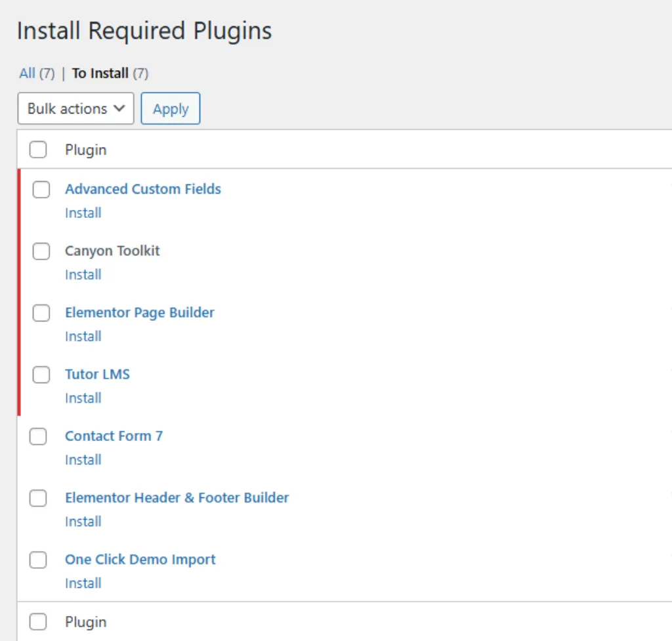Open the Elementor Page Builder plugin link
This screenshot has height=641, width=672.
click(x=139, y=312)
